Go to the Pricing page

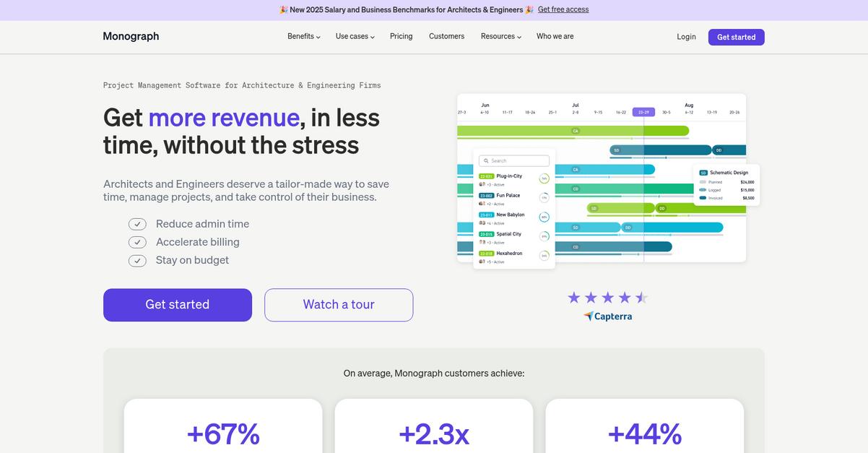[x=401, y=37]
